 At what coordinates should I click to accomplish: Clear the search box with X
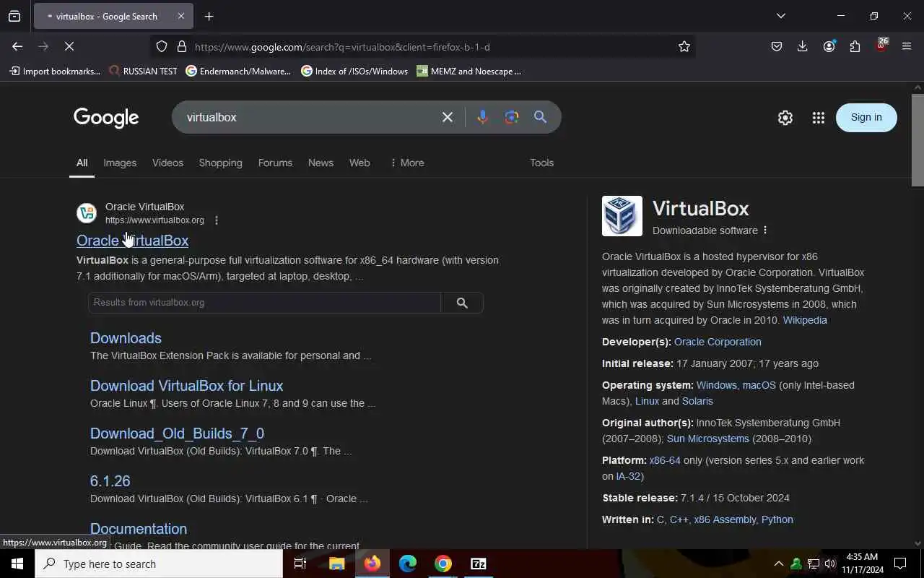[448, 117]
